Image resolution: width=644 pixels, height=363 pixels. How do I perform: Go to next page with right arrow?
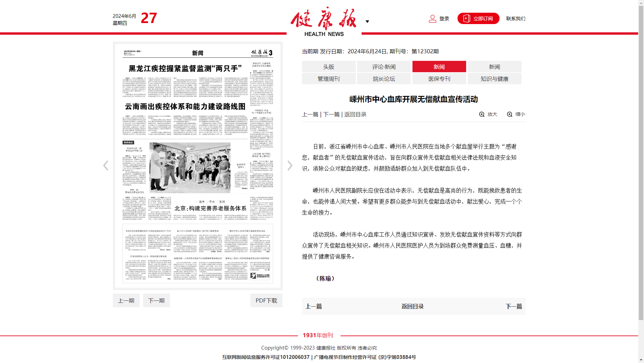click(290, 166)
